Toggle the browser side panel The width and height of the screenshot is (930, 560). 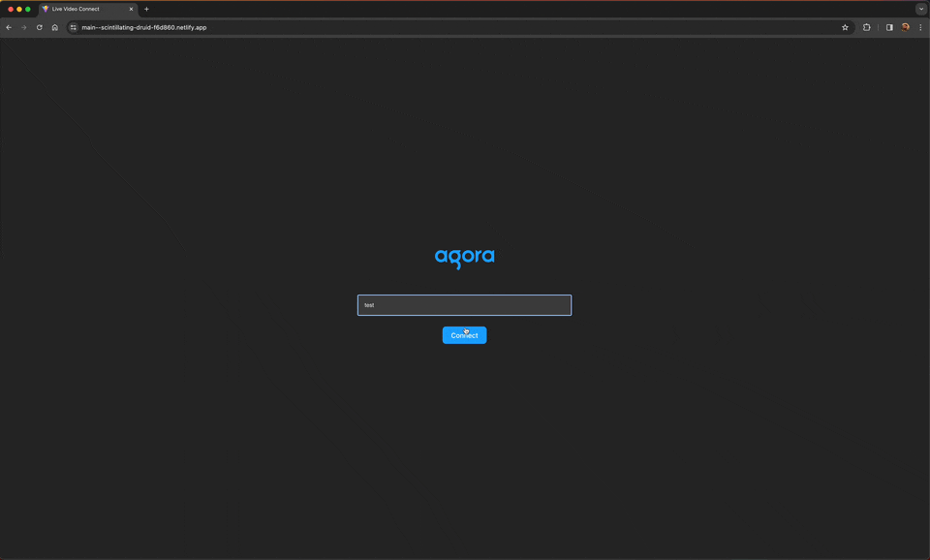tap(889, 27)
